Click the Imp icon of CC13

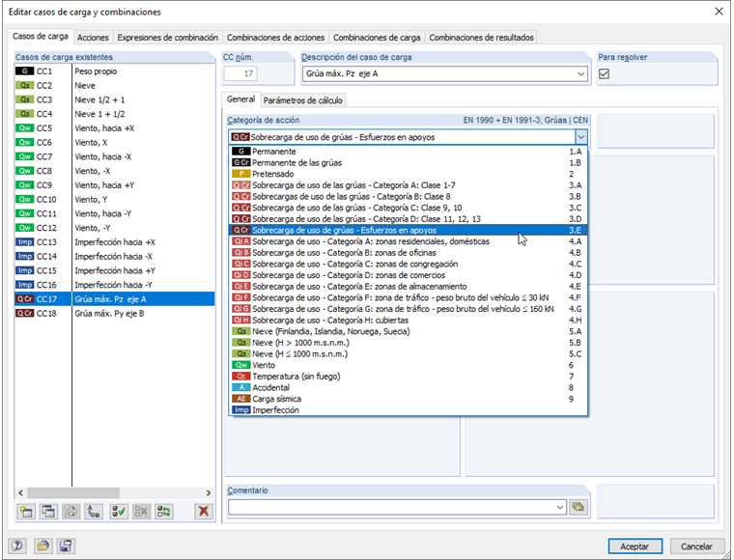click(24, 242)
